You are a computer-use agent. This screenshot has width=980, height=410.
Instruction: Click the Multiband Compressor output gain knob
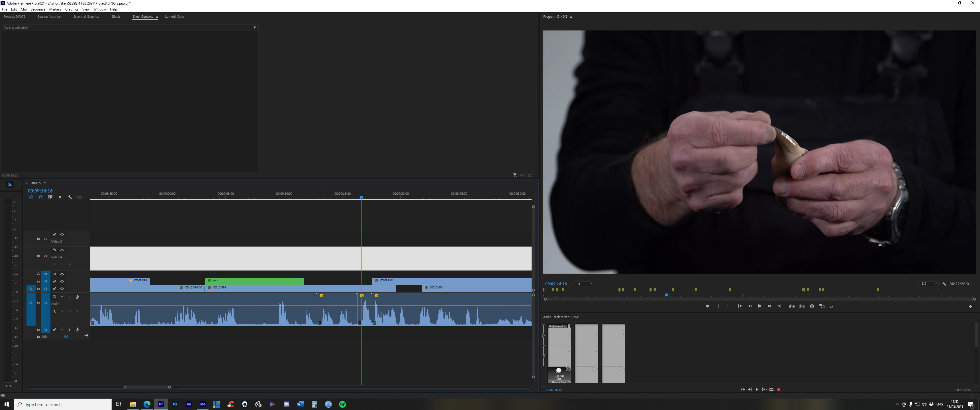558,370
